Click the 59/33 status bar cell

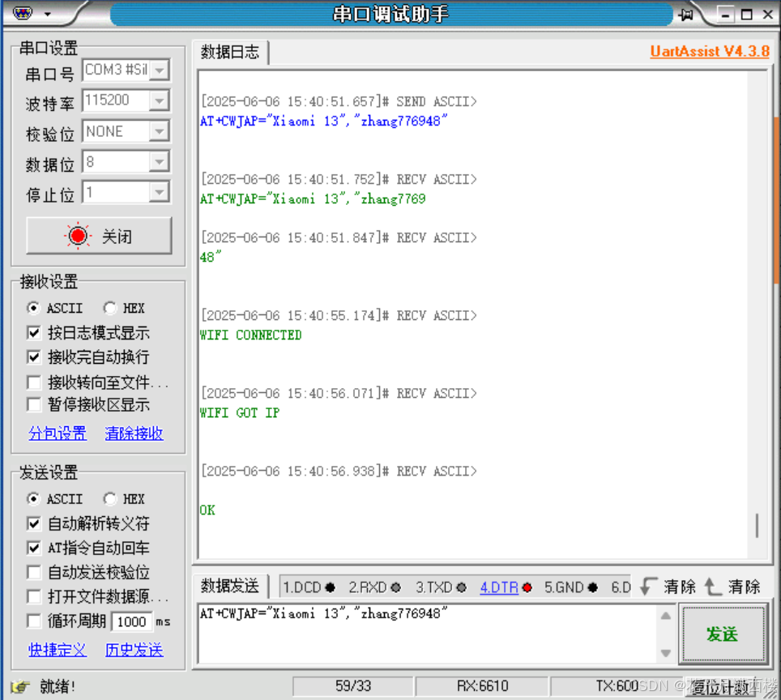pyautogui.click(x=353, y=686)
